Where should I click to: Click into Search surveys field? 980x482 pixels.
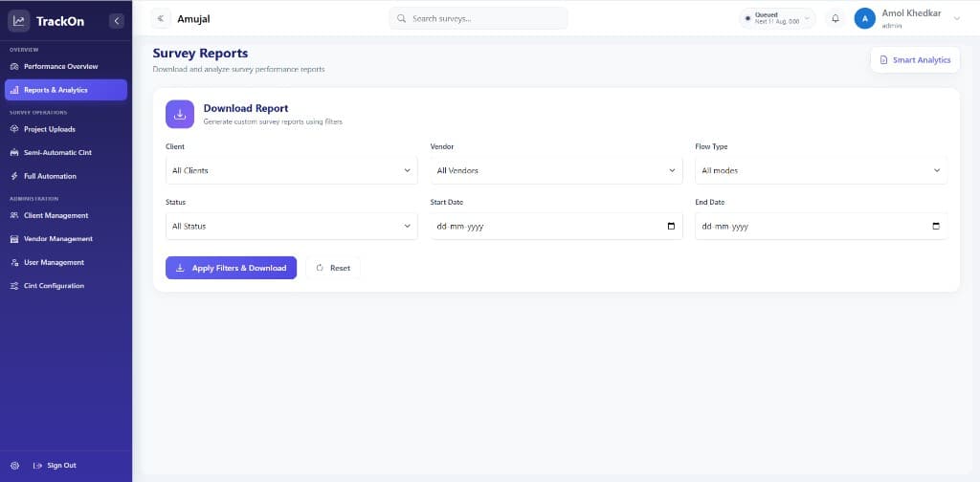click(479, 19)
